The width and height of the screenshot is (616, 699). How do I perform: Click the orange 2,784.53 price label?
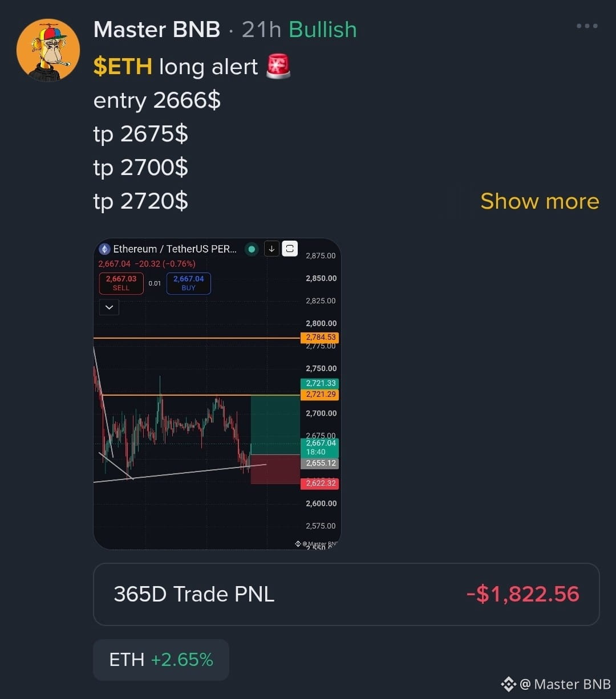tap(319, 338)
